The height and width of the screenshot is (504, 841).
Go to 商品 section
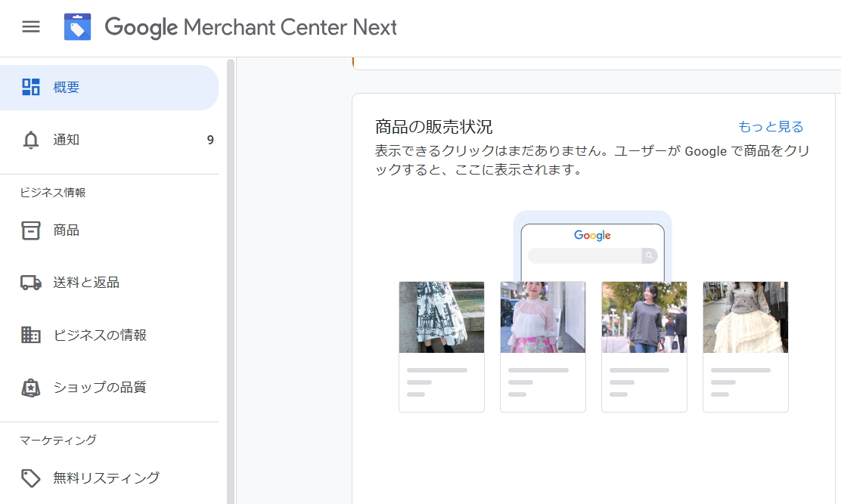[x=67, y=230]
